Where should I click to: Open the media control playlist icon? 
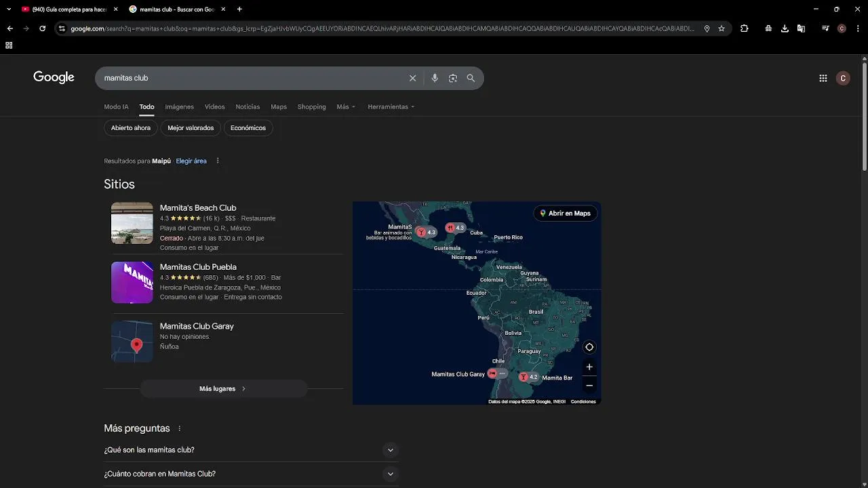tap(825, 28)
